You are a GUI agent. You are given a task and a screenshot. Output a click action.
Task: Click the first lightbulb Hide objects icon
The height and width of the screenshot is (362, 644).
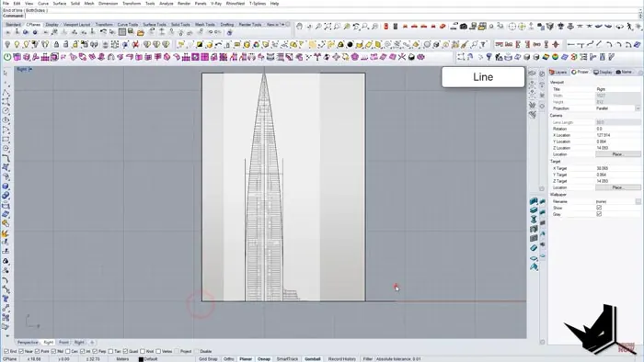(7, 44)
